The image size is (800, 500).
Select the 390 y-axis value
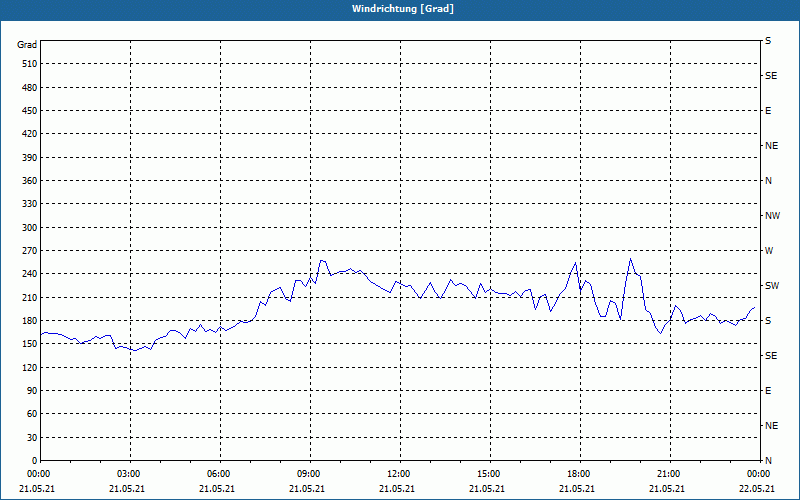pyautogui.click(x=30, y=157)
